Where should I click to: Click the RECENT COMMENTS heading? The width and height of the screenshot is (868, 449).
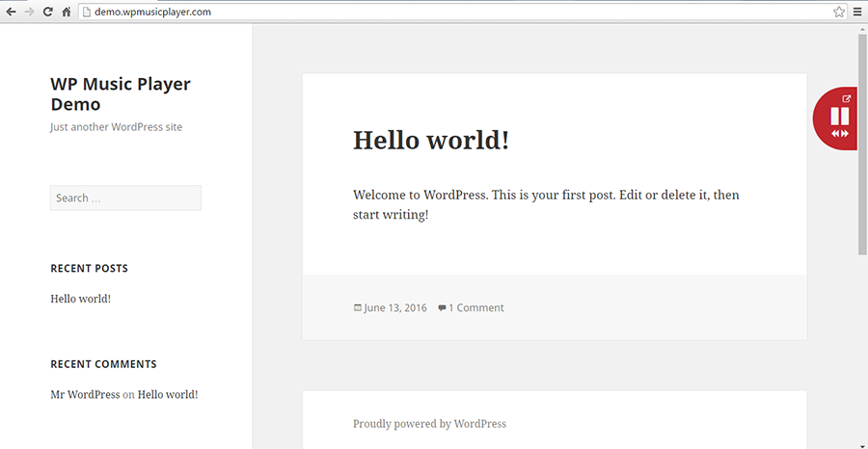click(x=103, y=364)
